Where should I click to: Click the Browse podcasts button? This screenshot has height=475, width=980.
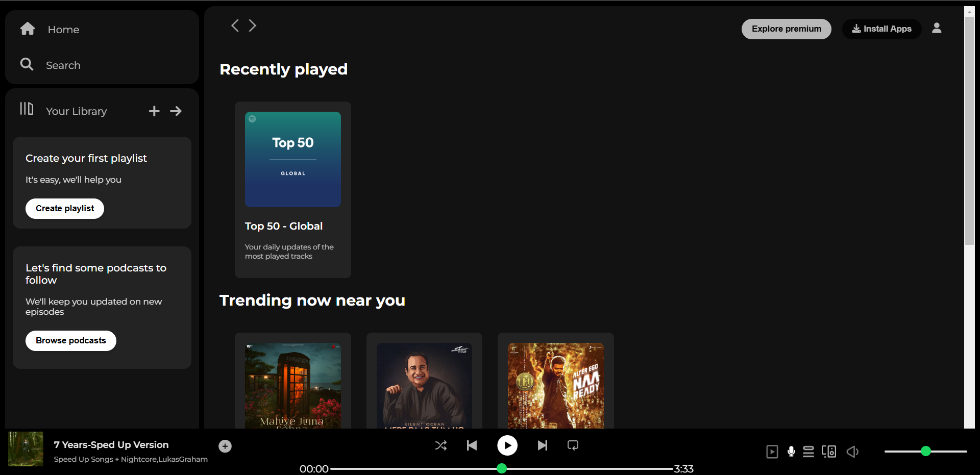point(71,341)
